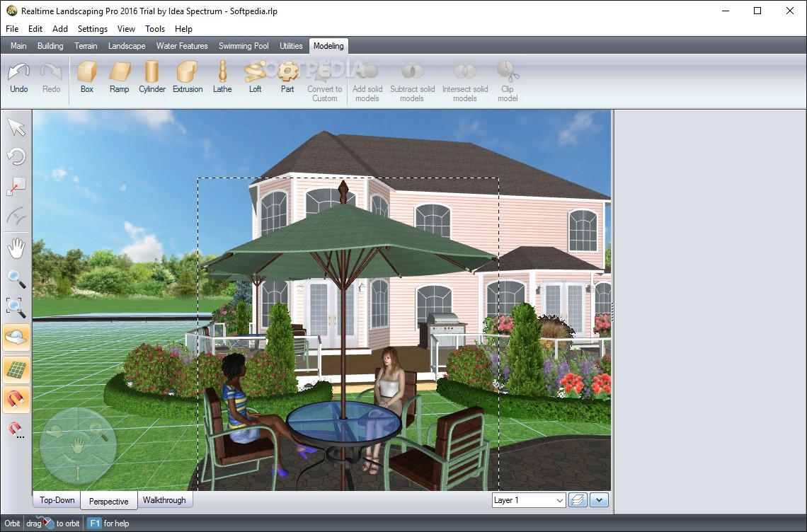
Task: Switch to the Main tab
Action: pyautogui.click(x=18, y=46)
